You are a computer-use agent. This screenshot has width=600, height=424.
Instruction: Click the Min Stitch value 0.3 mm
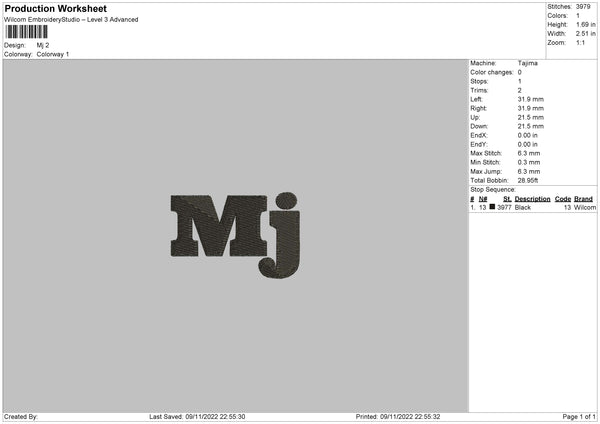(528, 162)
